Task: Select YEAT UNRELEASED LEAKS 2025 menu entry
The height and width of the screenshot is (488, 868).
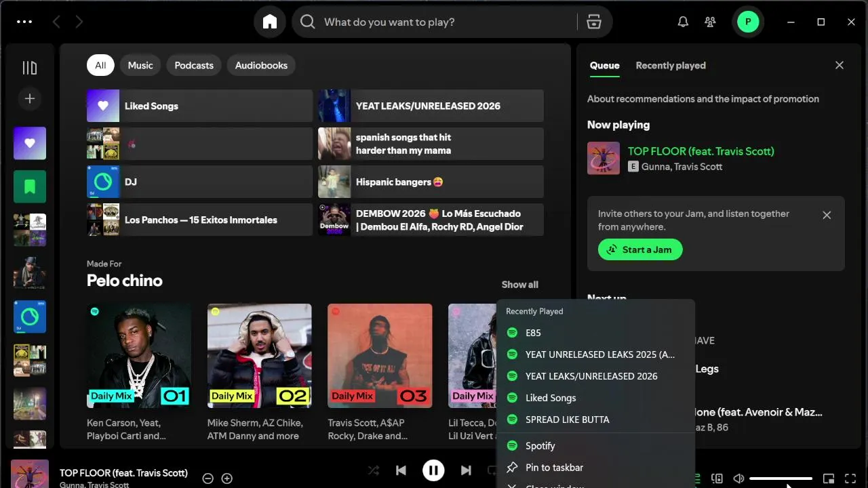Action: [595, 354]
